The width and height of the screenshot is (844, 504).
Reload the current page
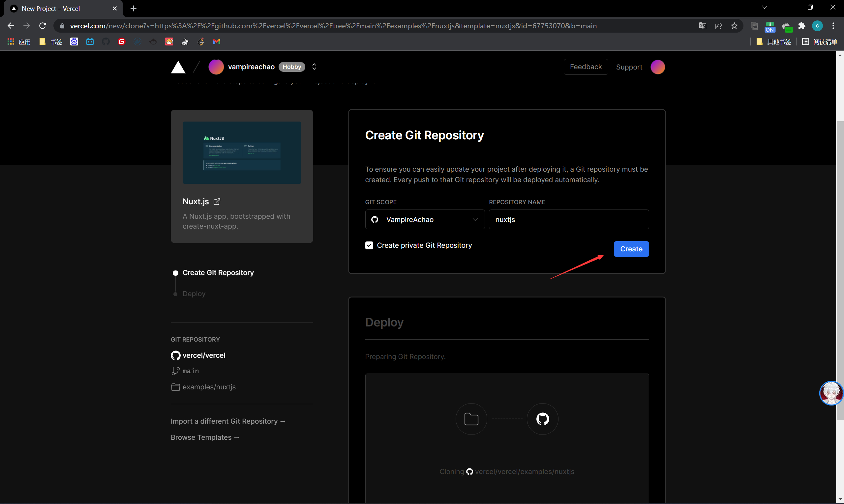tap(43, 26)
